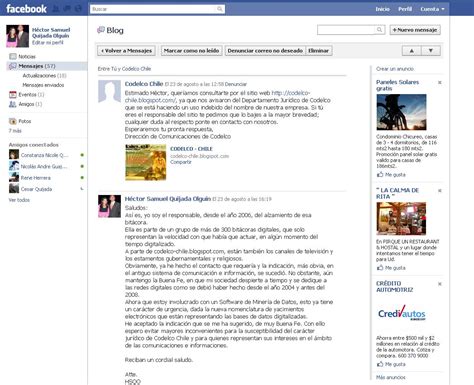Click the Facebook logo
474x385 pixels.
(26, 9)
